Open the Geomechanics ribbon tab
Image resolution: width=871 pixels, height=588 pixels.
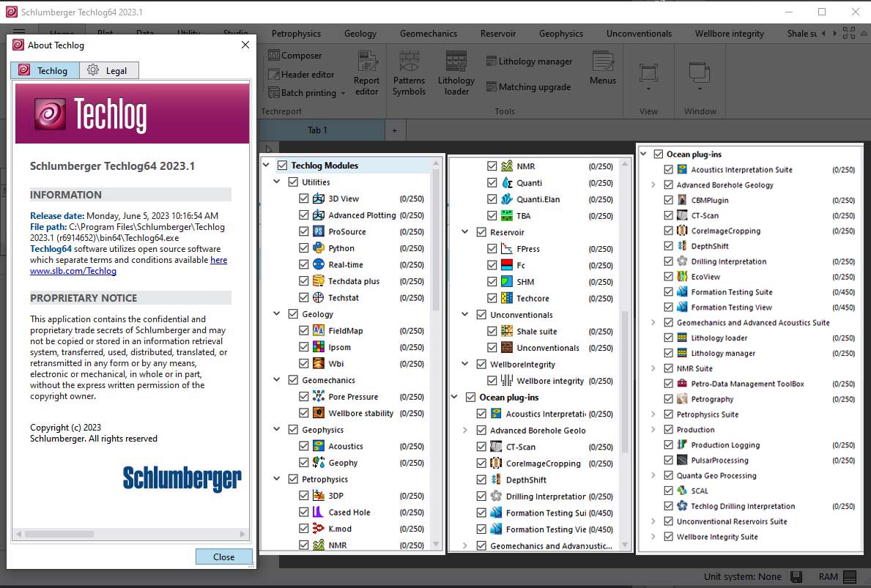coord(429,34)
